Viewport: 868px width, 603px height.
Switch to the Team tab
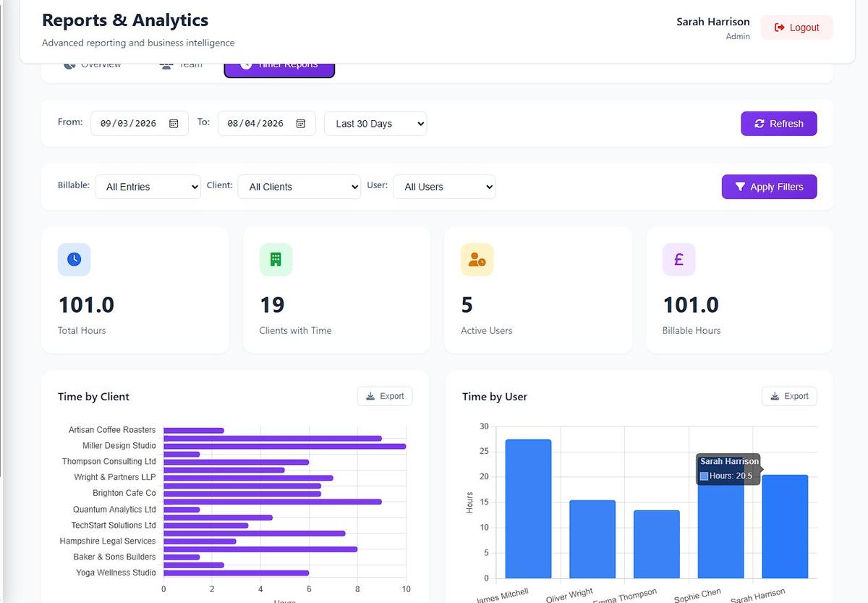click(x=180, y=64)
